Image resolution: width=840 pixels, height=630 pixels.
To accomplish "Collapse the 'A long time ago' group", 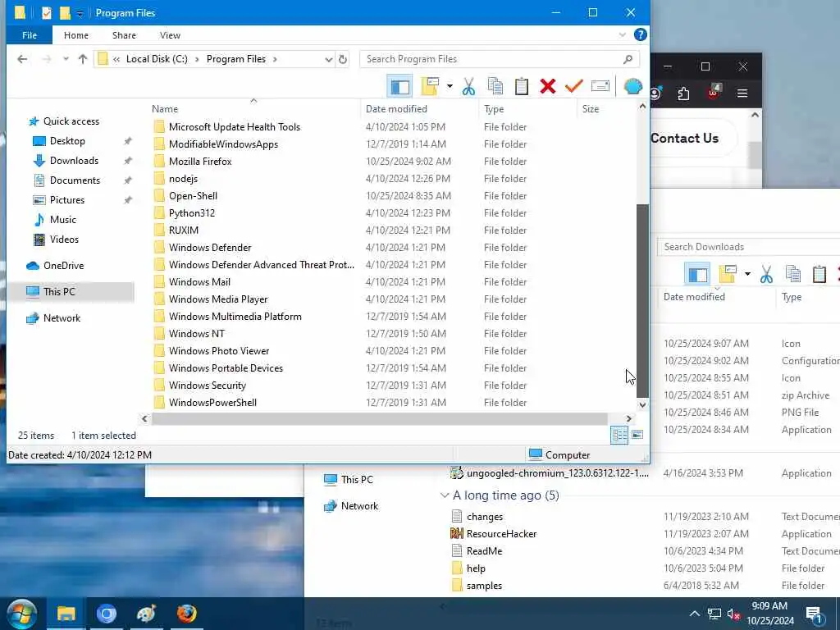I will tap(444, 495).
